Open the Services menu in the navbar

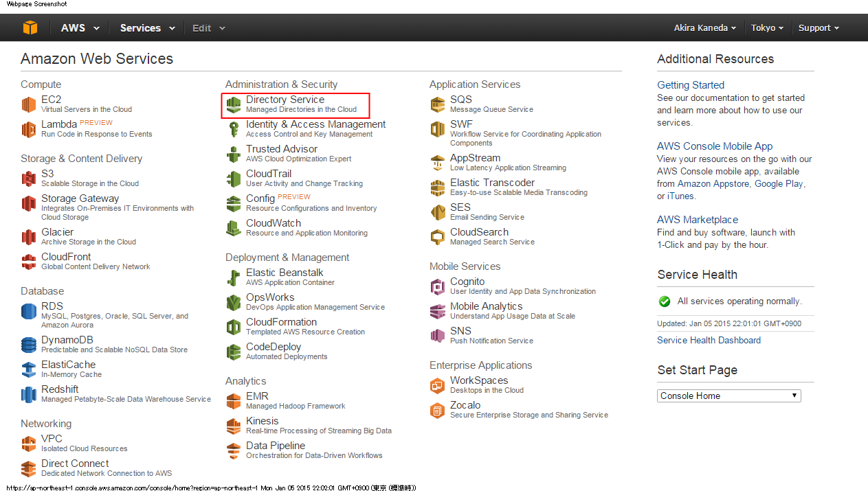click(147, 28)
